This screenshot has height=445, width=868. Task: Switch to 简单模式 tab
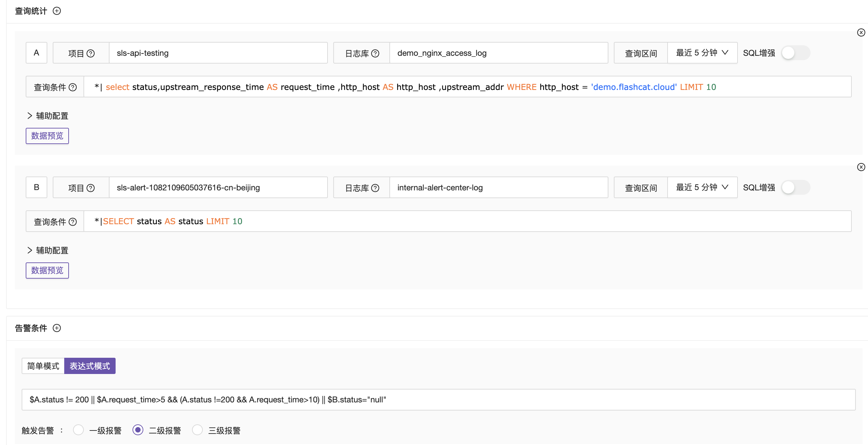43,366
